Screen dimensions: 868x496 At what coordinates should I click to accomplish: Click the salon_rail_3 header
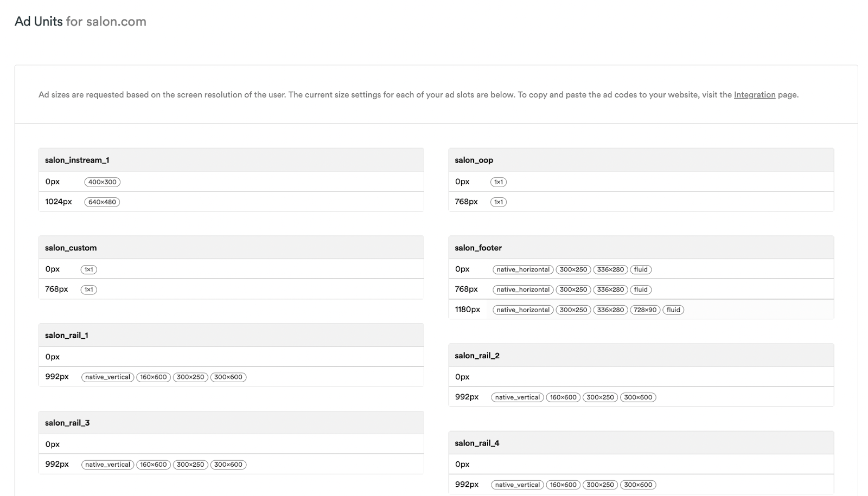[231, 423]
